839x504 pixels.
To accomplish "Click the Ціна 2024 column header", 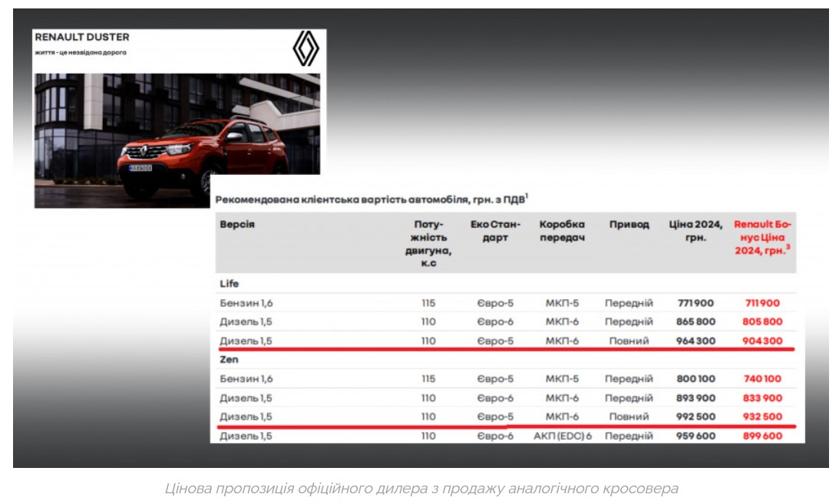I will coord(695,231).
